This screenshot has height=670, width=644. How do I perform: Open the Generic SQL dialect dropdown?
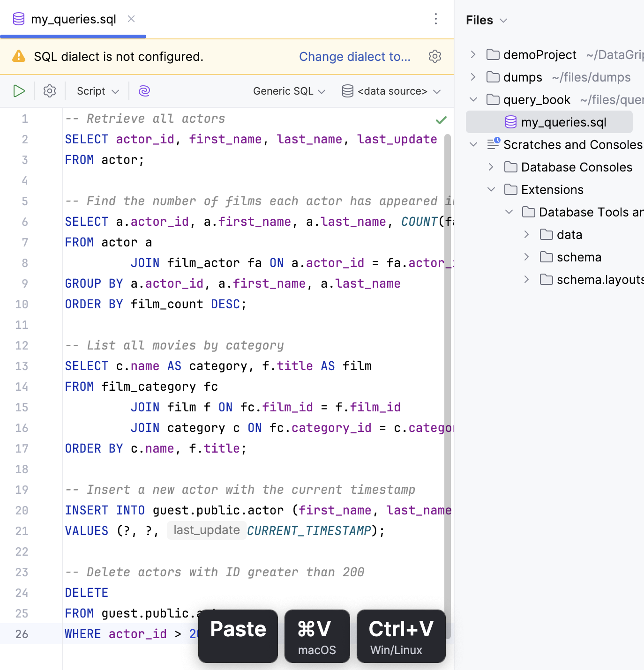[289, 91]
